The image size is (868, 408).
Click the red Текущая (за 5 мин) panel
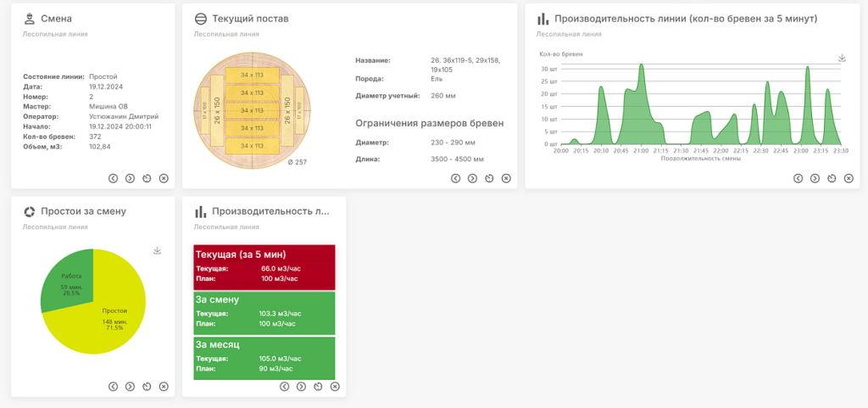click(264, 267)
